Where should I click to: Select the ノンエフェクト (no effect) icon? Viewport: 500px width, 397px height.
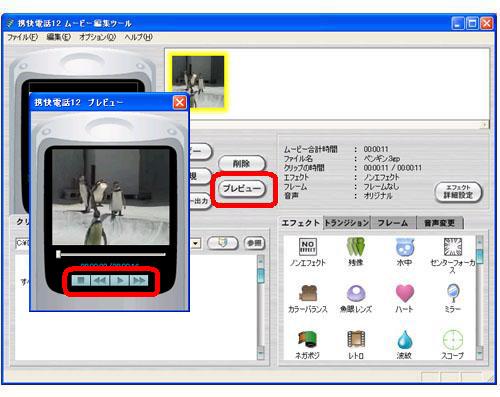307,247
